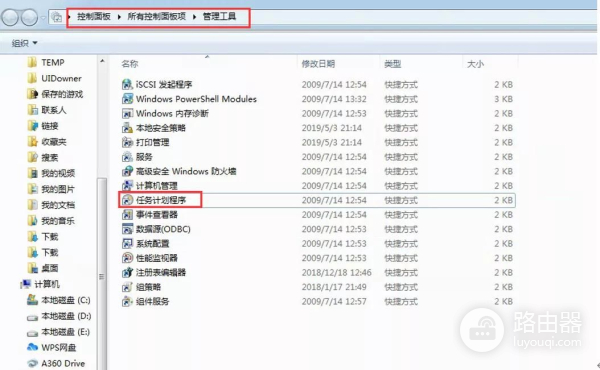
Task: Select the 数据源(ODBC) icon
Action: point(127,229)
